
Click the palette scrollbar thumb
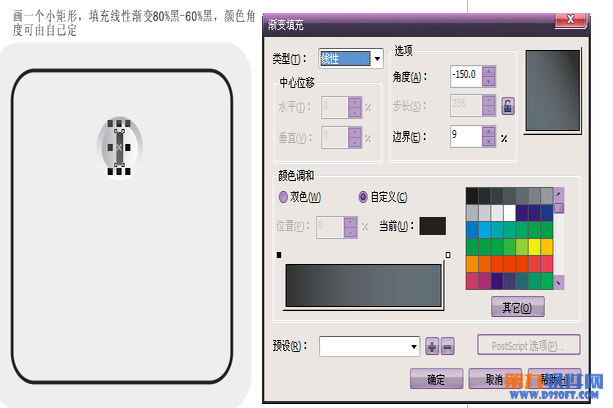(x=559, y=208)
